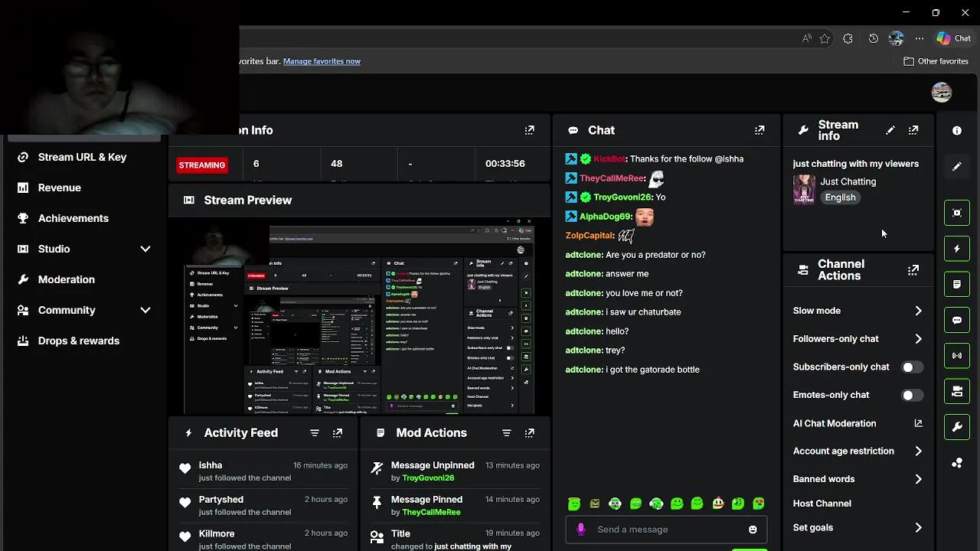Click the connected nodes icon in right rail
The height and width of the screenshot is (551, 980).
(x=957, y=463)
